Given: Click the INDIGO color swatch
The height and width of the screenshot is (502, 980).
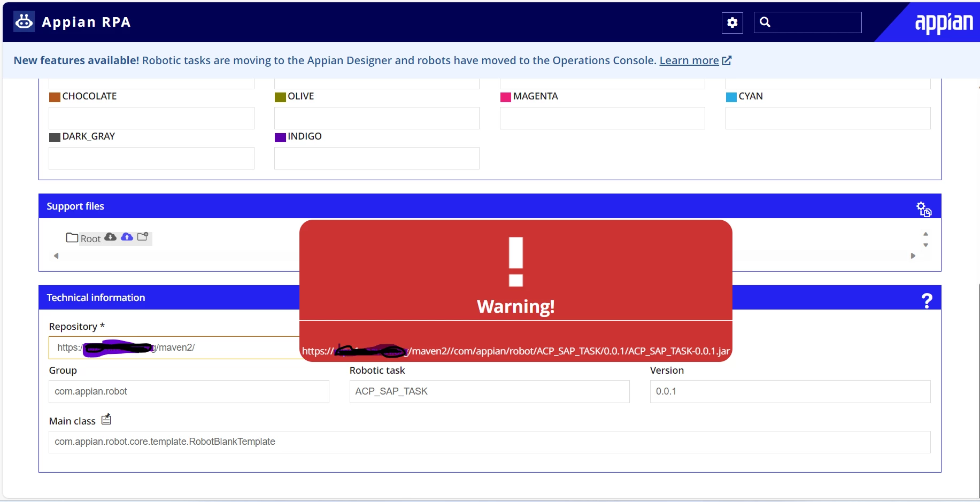Looking at the screenshot, I should 280,137.
